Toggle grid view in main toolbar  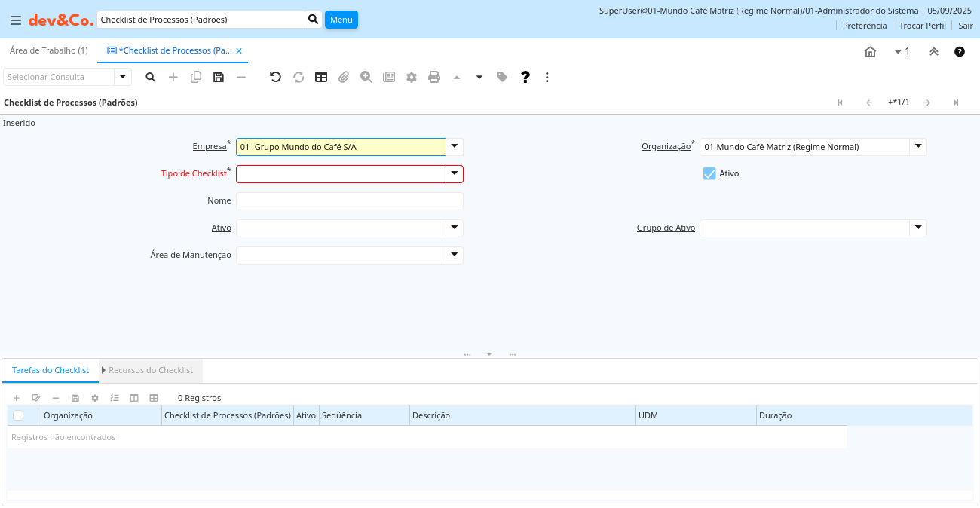(x=321, y=77)
